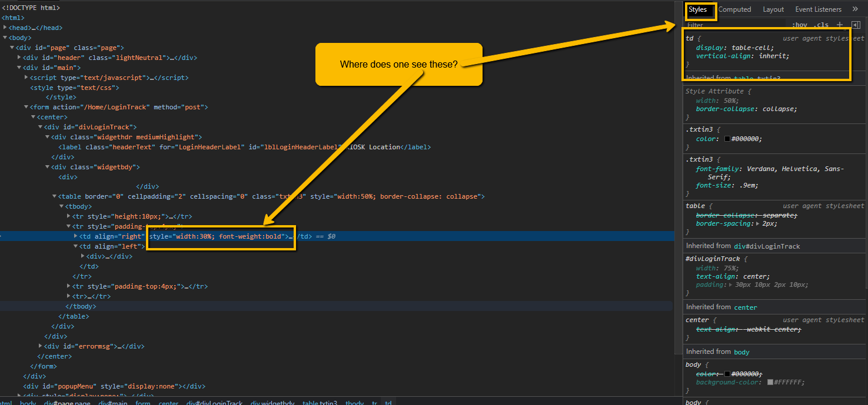Click the .cls element classes icon
Screen dimensions: 868x405
(822, 24)
